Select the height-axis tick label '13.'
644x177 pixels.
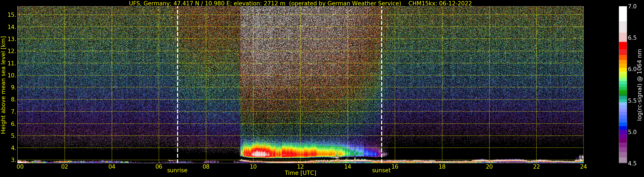pyautogui.click(x=12, y=39)
